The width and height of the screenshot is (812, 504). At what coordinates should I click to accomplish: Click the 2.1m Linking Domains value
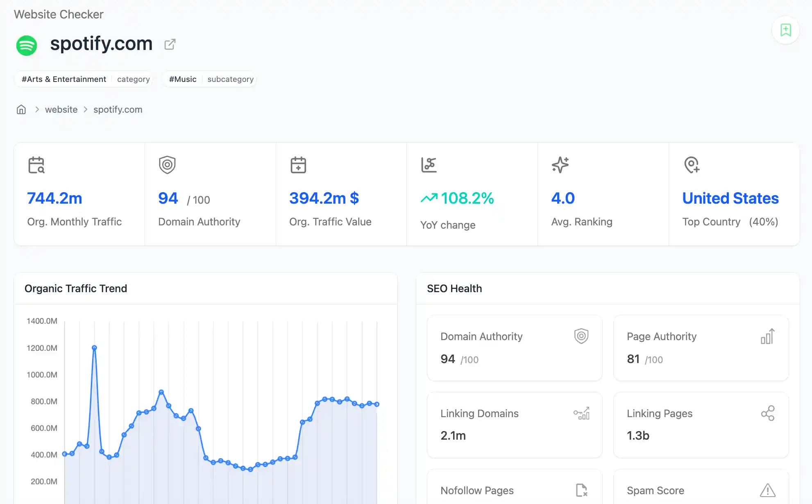tap(453, 436)
